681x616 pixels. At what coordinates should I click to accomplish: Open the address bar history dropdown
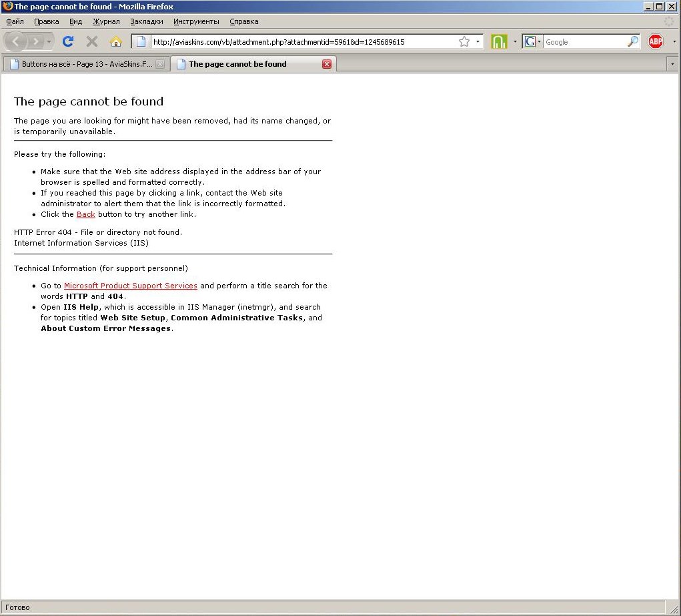click(478, 42)
